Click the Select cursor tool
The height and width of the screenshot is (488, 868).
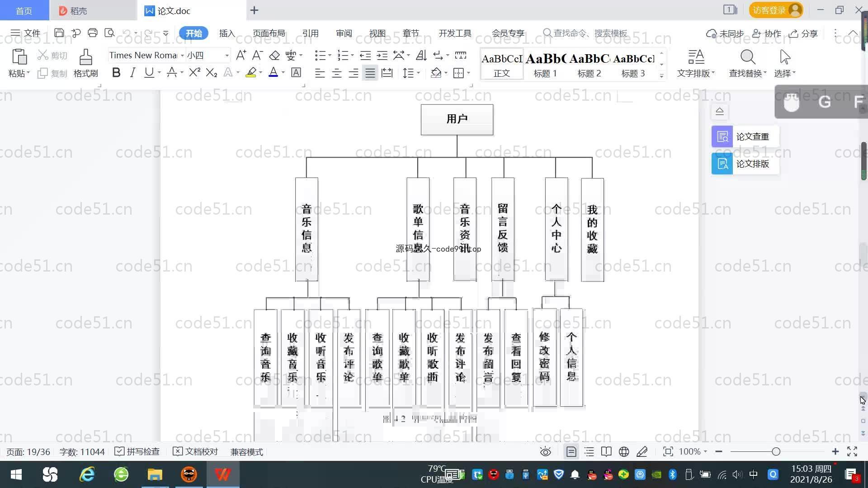[x=785, y=63]
